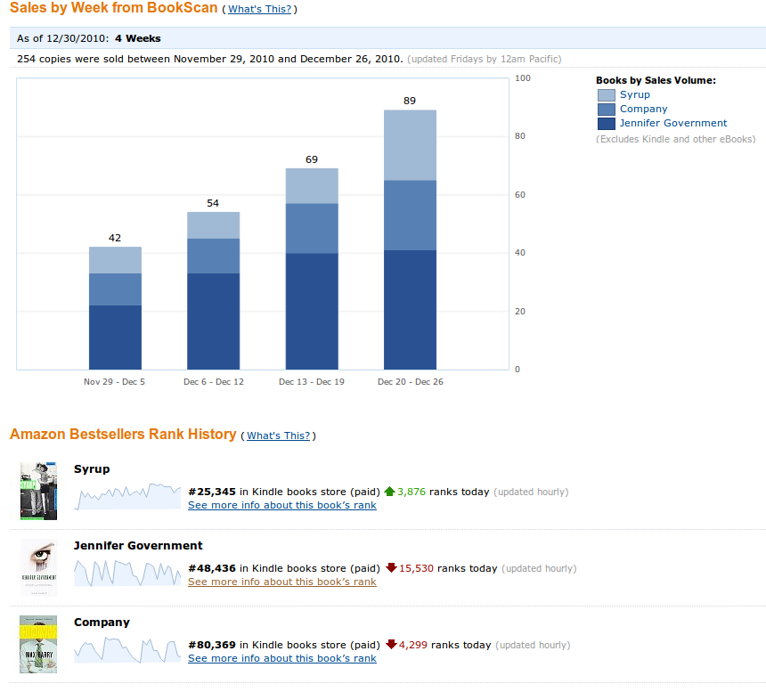Click '(Excludes Kindle and other eBooks)' note
766x700 pixels.
676,139
